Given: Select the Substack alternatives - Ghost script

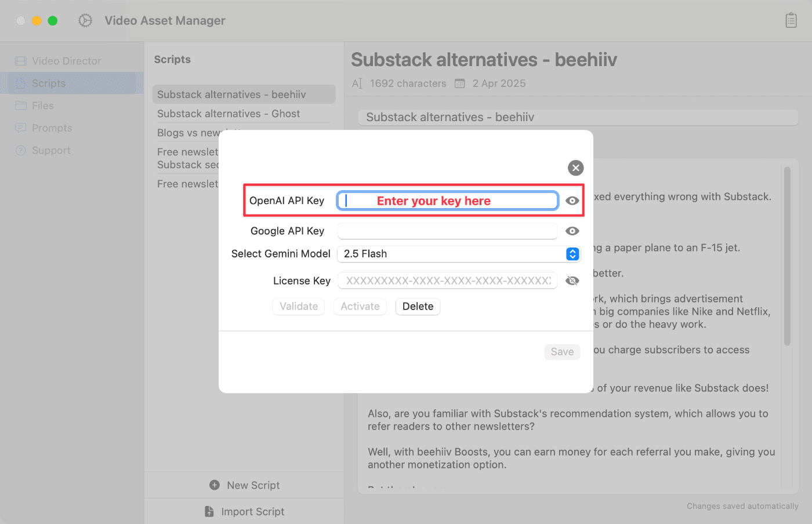Looking at the screenshot, I should pyautogui.click(x=229, y=114).
